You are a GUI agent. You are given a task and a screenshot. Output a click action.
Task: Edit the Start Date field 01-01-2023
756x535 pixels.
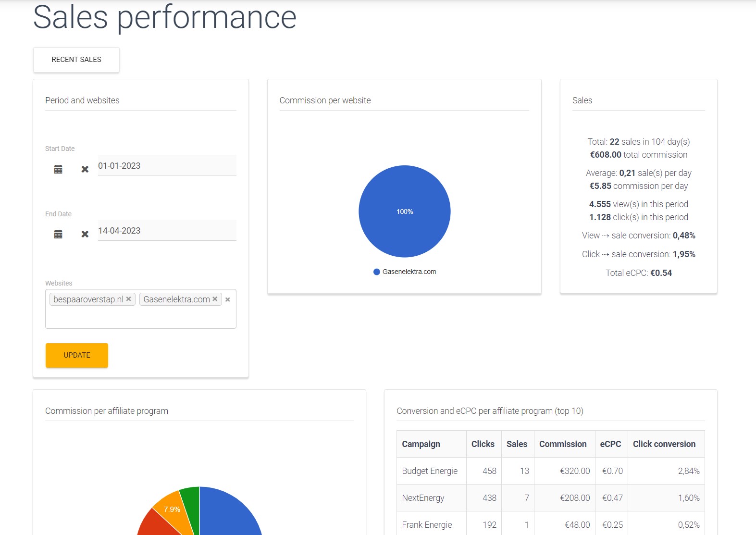point(167,165)
